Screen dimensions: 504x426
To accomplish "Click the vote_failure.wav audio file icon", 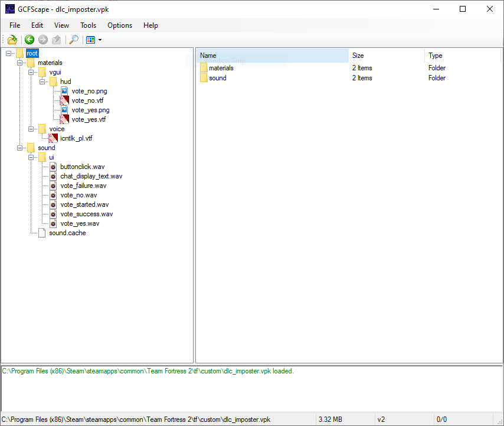I will pyautogui.click(x=53, y=186).
